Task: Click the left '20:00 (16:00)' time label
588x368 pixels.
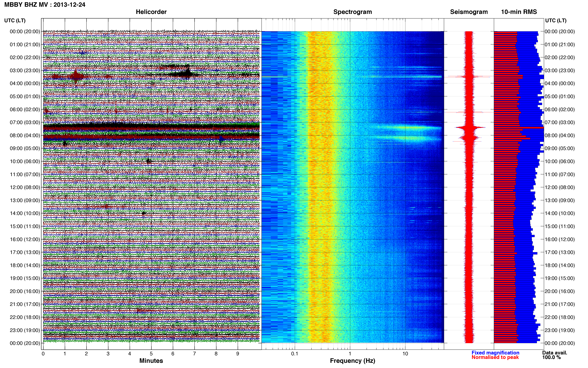Action: pos(25,291)
